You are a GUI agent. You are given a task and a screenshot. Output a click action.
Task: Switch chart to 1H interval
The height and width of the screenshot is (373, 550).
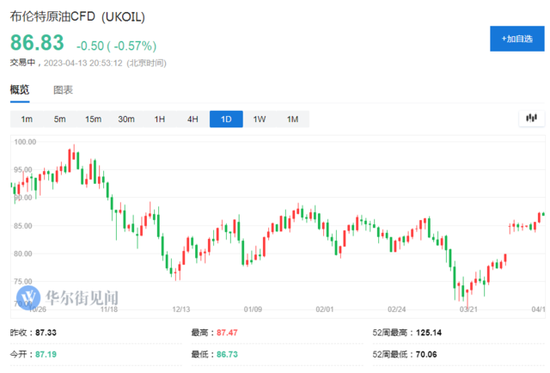point(160,119)
